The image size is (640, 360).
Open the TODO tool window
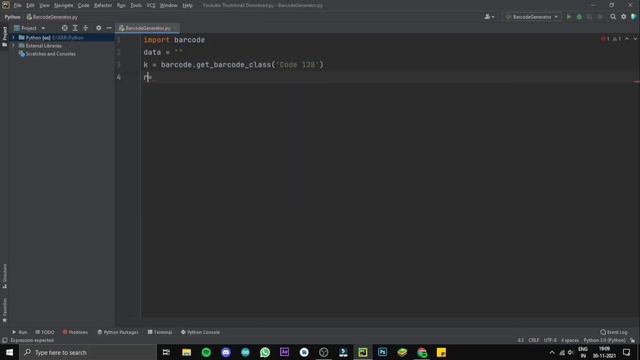click(x=44, y=332)
